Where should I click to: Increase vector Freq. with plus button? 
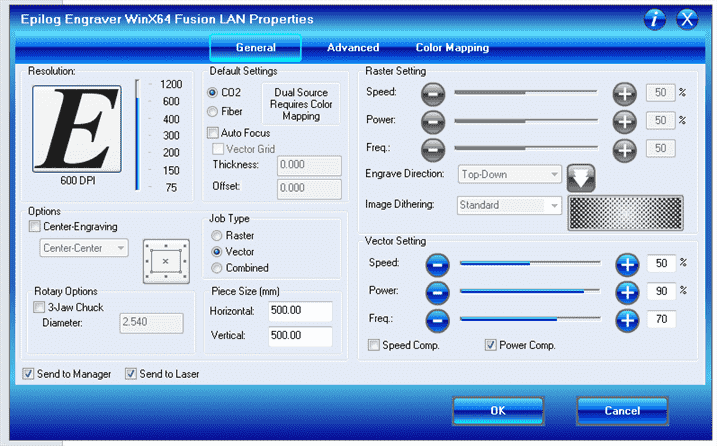[627, 321]
